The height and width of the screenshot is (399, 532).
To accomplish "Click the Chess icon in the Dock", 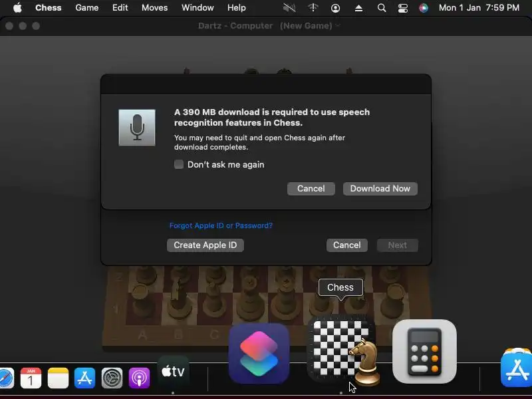I will [342, 352].
